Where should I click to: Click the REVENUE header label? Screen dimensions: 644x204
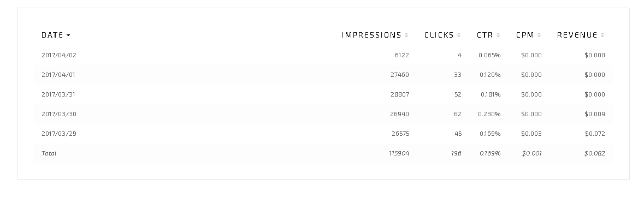pyautogui.click(x=577, y=35)
